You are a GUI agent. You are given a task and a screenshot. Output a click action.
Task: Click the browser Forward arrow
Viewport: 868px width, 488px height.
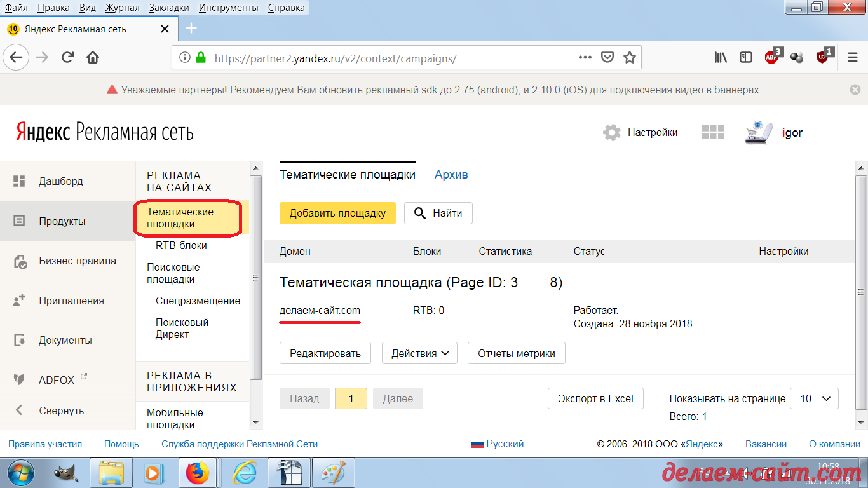[x=43, y=57]
